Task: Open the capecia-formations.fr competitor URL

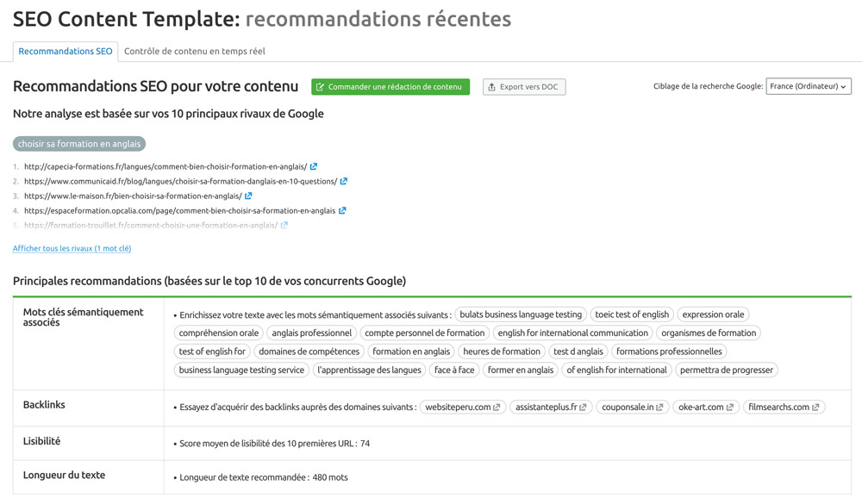Action: point(166,166)
